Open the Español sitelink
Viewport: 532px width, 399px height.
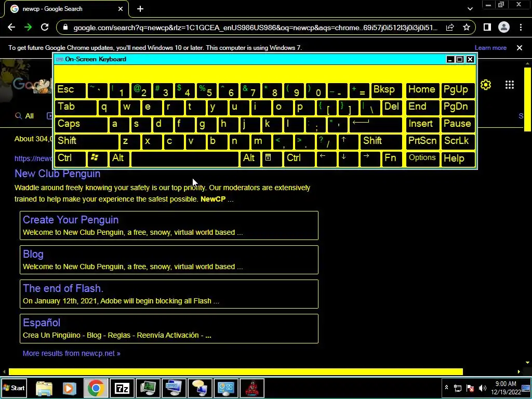(x=42, y=323)
